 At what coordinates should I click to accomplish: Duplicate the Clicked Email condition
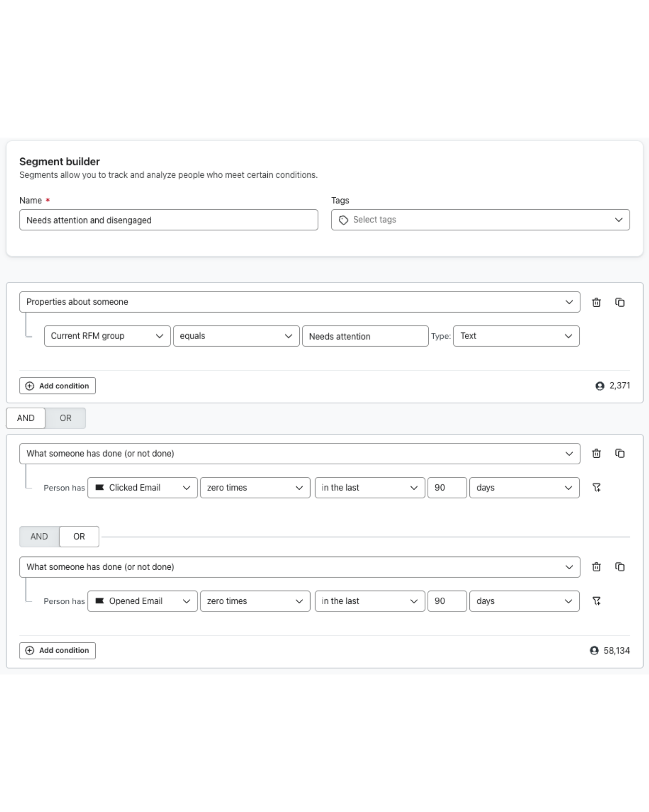[x=619, y=453]
